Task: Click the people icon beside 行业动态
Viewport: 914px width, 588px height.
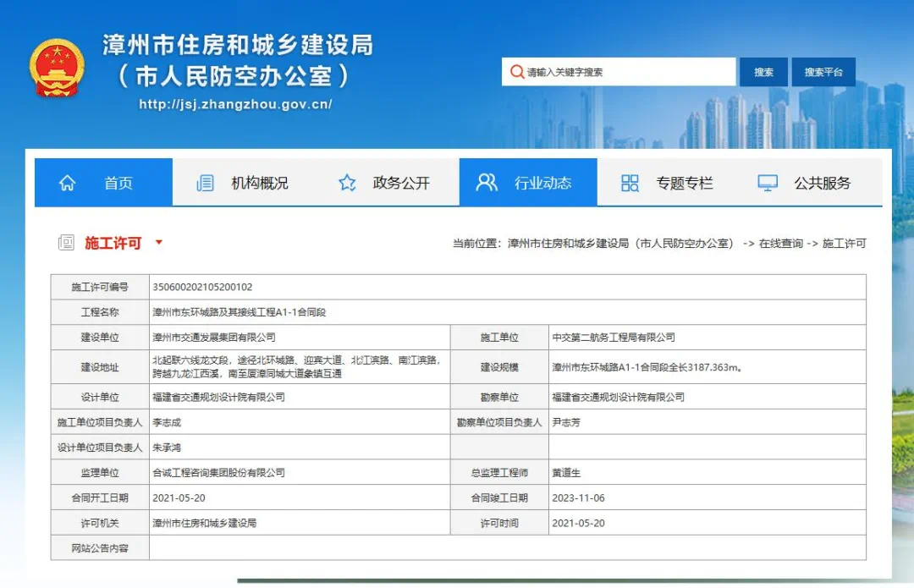Action: 487,183
